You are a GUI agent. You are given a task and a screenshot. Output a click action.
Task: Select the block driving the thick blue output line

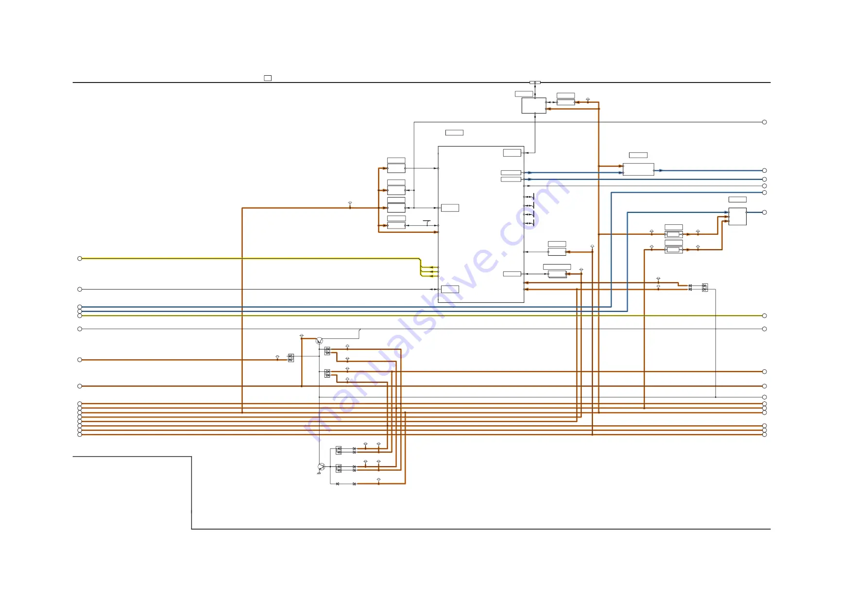[638, 169]
